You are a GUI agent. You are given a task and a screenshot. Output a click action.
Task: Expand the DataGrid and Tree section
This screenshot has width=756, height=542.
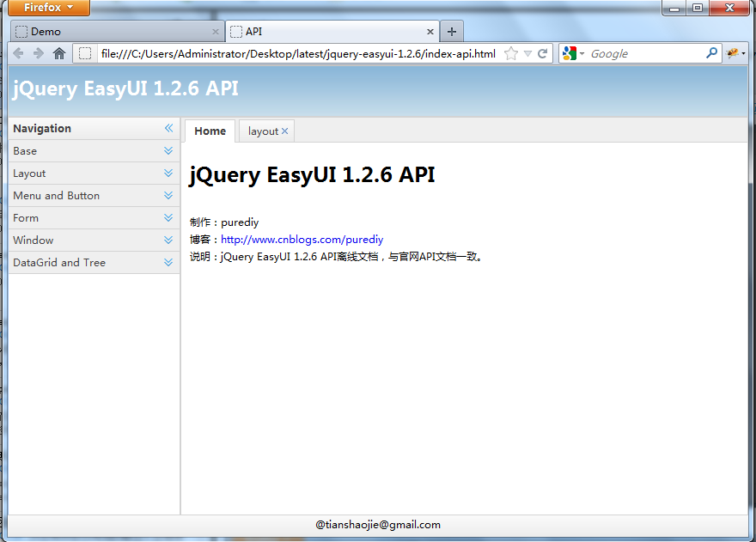[x=168, y=262]
